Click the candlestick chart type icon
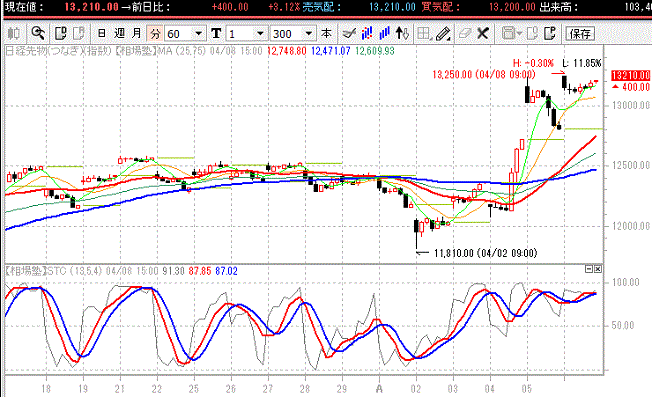 pos(14,33)
